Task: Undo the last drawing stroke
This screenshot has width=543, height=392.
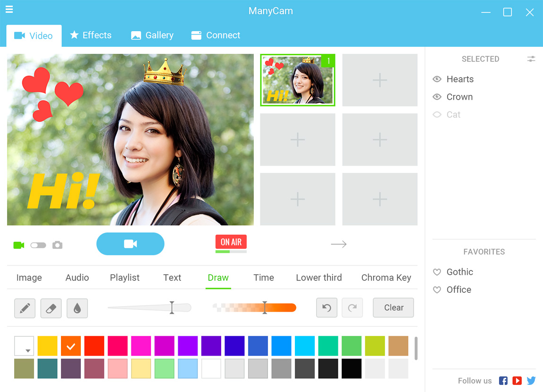Action: click(x=327, y=307)
